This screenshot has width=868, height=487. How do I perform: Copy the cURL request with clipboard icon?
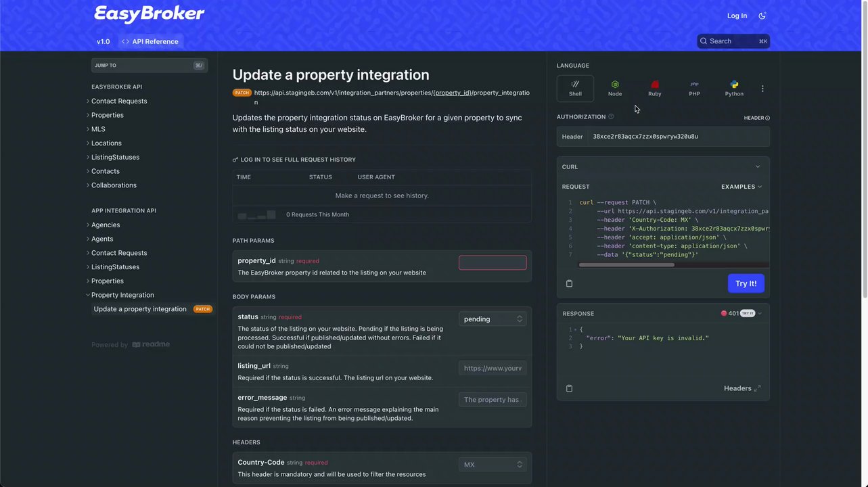pos(569,283)
